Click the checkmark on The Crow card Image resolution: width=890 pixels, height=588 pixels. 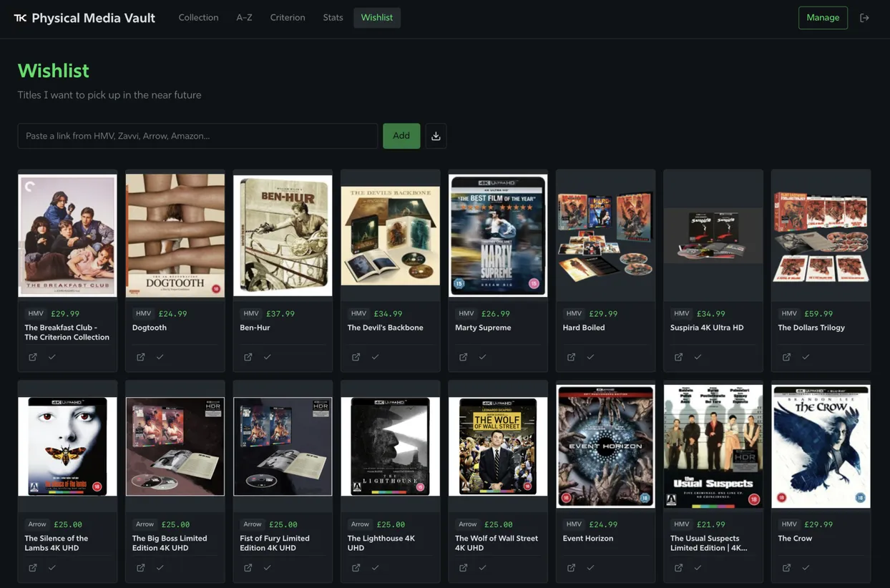[806, 568]
